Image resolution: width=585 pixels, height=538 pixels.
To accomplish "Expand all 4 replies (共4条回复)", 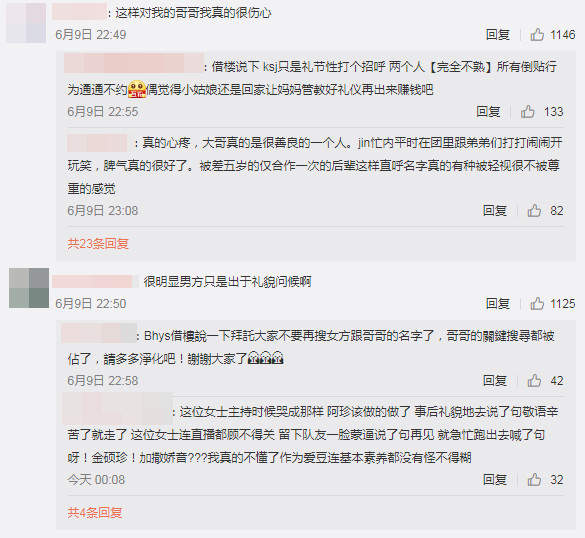I will pos(95,512).
